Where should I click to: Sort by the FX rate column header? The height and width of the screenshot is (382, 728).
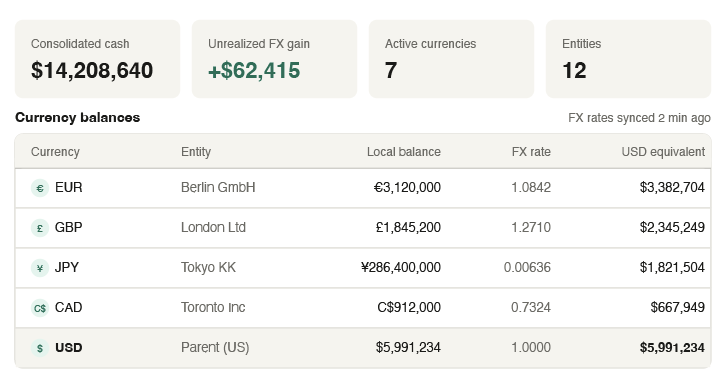531,152
